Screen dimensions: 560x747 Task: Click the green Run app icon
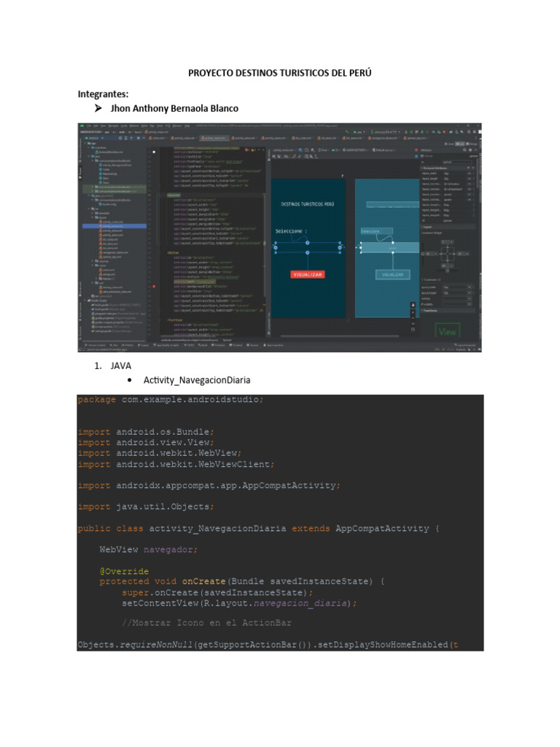pyautogui.click(x=405, y=131)
